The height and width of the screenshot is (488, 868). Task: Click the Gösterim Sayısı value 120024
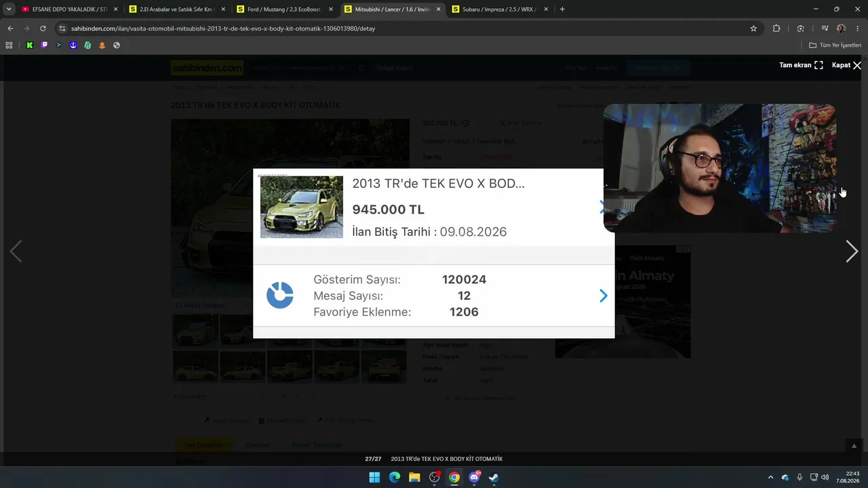(464, 279)
